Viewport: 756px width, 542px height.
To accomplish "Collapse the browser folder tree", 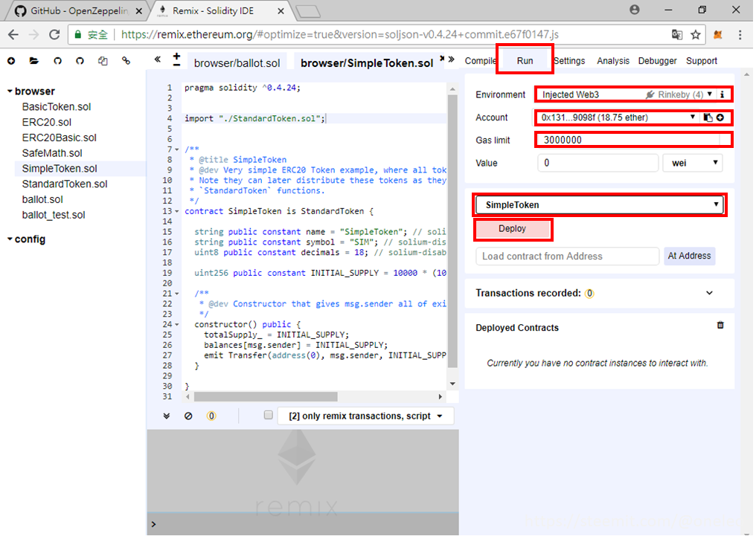I will 10,91.
